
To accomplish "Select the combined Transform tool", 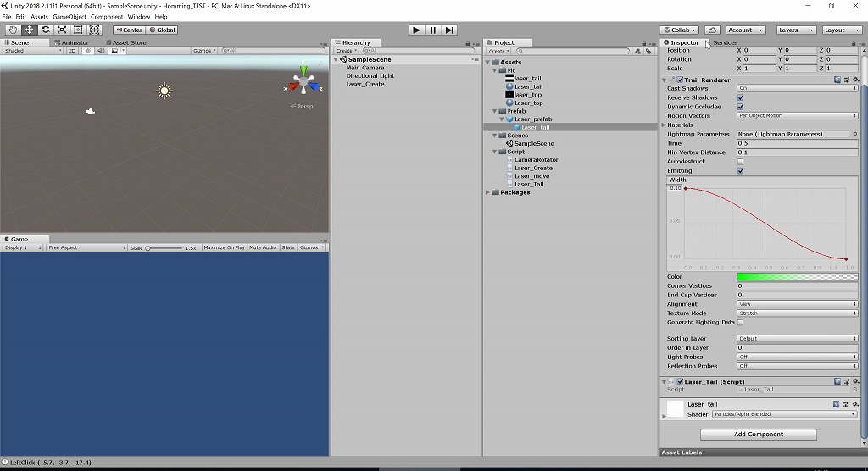I will click(x=94, y=30).
